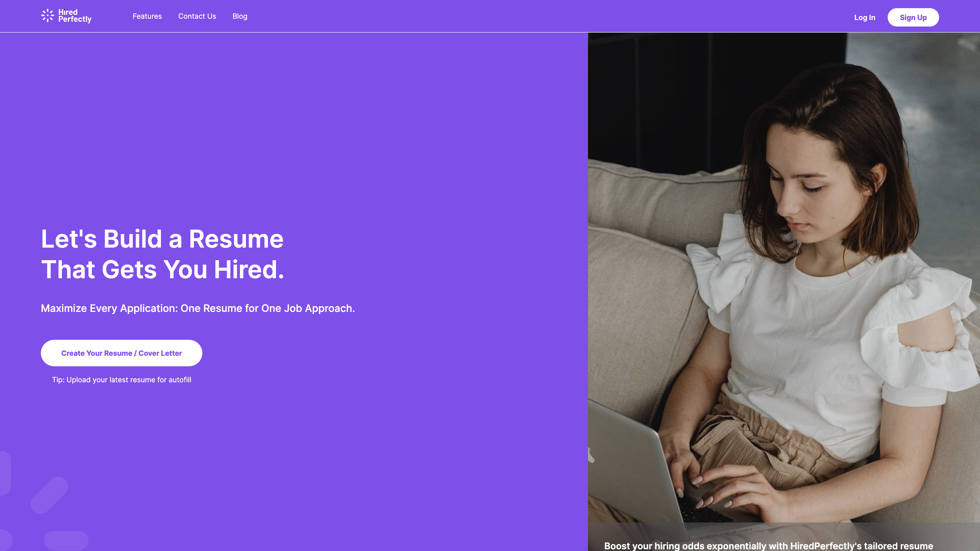
Task: Click the Boost your hiring odds caption
Action: 768,546
